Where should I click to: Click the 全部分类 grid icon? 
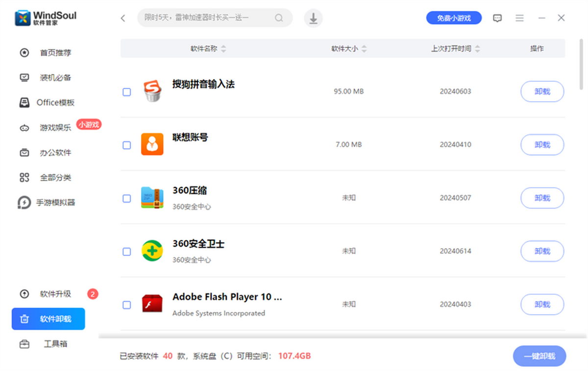point(24,178)
